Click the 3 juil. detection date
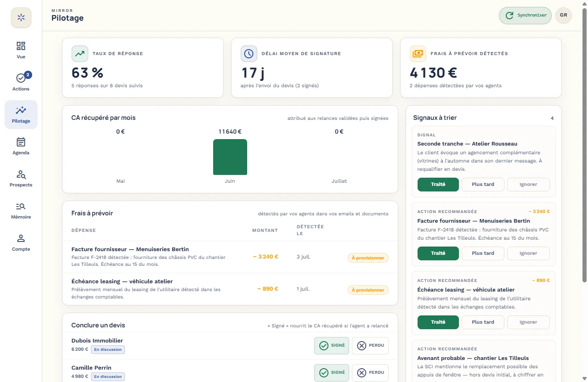 [304, 257]
